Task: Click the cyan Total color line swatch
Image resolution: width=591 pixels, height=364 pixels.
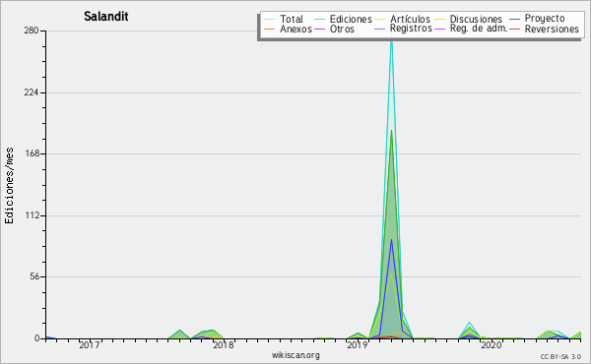Action: pyautogui.click(x=270, y=19)
